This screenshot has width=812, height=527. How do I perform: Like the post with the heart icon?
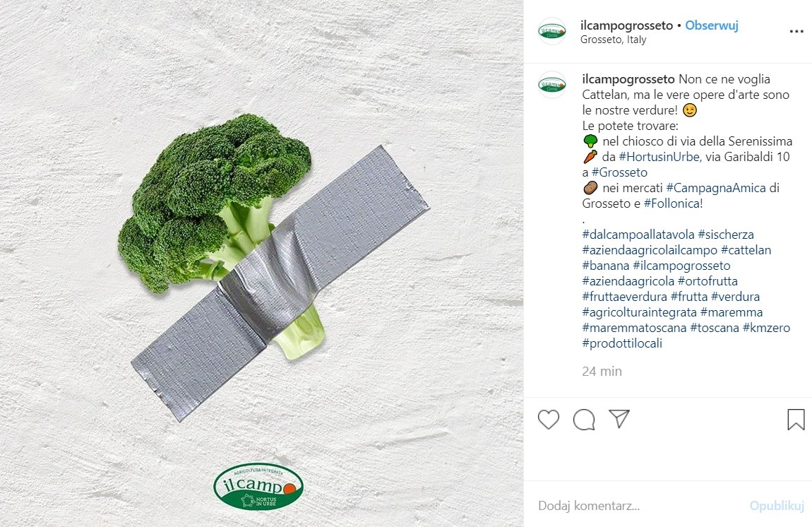coord(549,419)
